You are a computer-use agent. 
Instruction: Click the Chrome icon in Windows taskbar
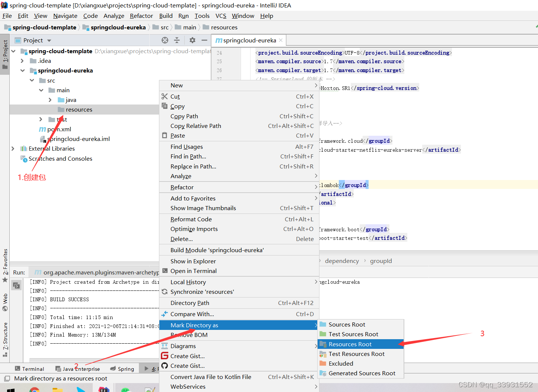(34, 389)
